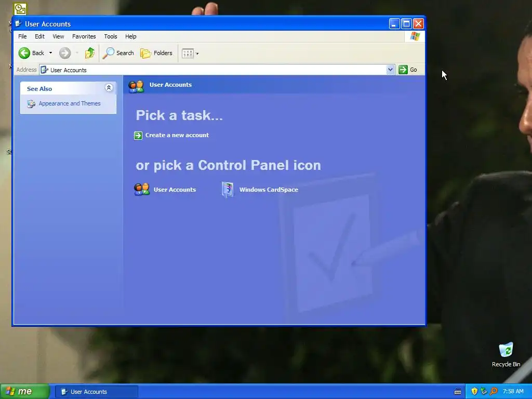Click the network connection tray icon
The image size is (532, 399).
pos(484,392)
